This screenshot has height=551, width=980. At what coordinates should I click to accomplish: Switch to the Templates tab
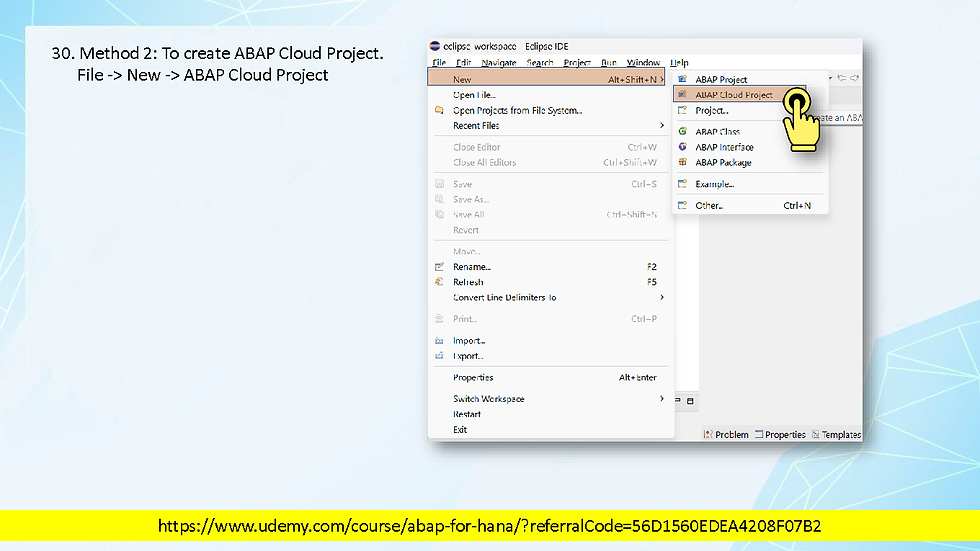836,435
